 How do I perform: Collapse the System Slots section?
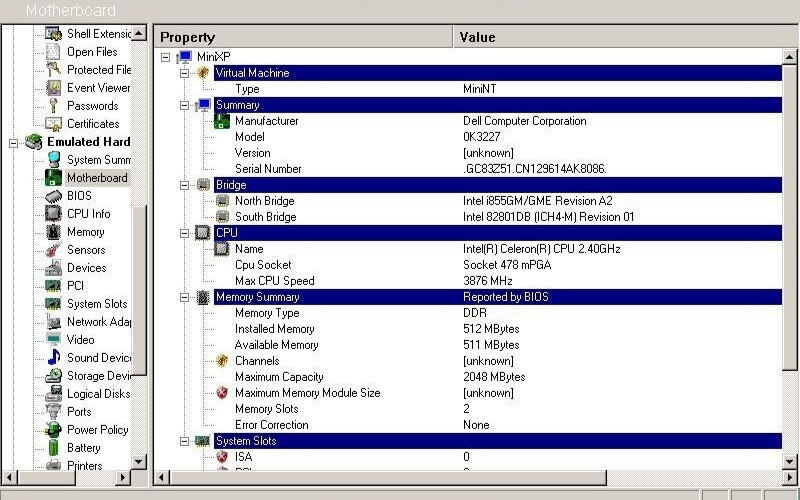point(185,441)
